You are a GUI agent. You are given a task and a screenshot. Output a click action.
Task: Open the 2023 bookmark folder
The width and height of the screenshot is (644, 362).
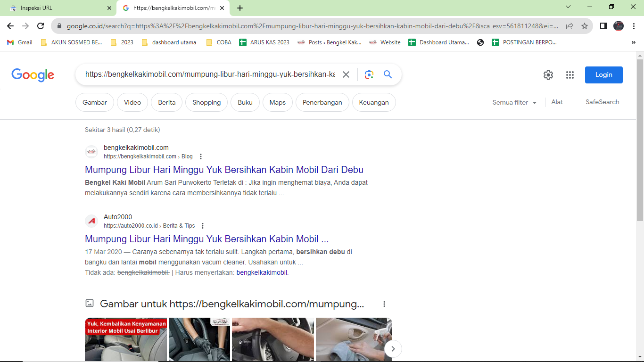[122, 42]
